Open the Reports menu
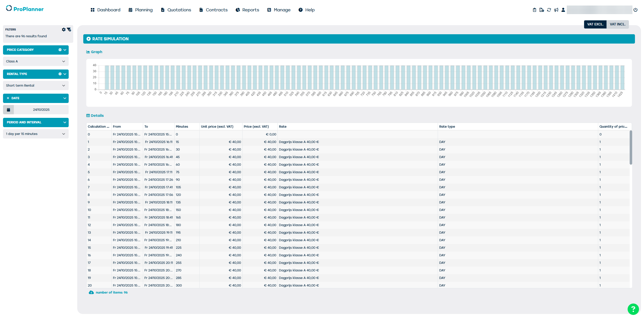Screen dimensions: 644x320 coord(247,10)
